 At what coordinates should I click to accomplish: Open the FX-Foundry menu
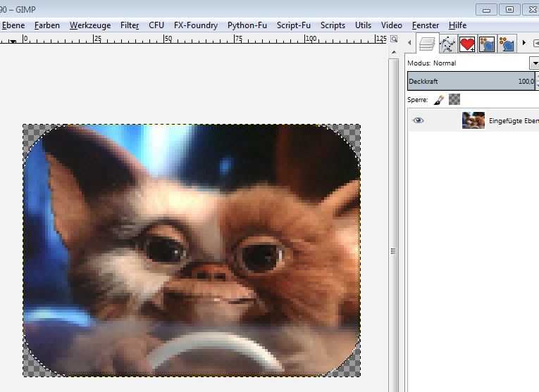196,25
